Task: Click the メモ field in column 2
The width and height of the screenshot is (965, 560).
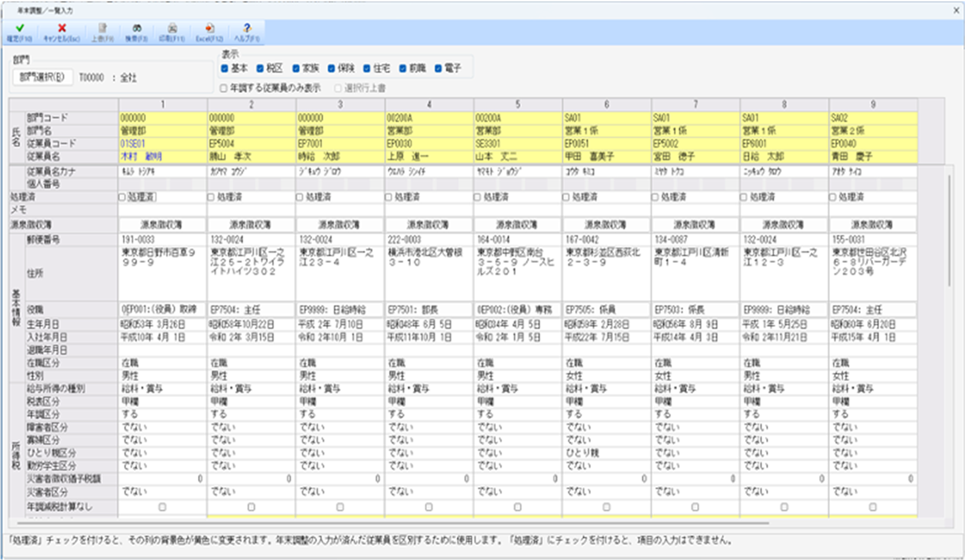Action: pos(251,210)
